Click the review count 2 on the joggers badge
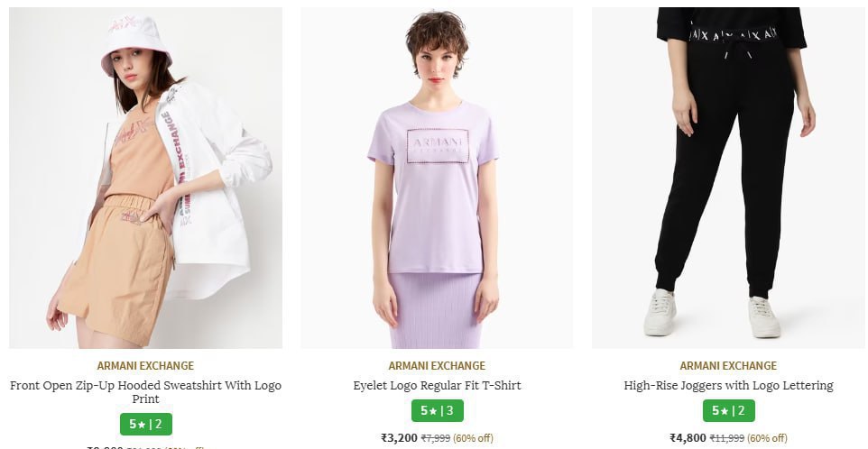Screen dimensions: 868x449 (x=742, y=411)
